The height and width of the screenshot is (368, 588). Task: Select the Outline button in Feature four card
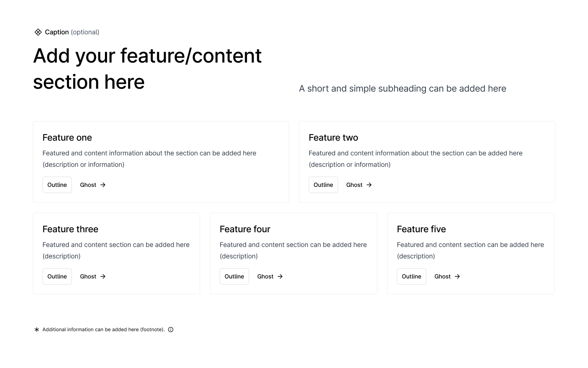(x=234, y=276)
